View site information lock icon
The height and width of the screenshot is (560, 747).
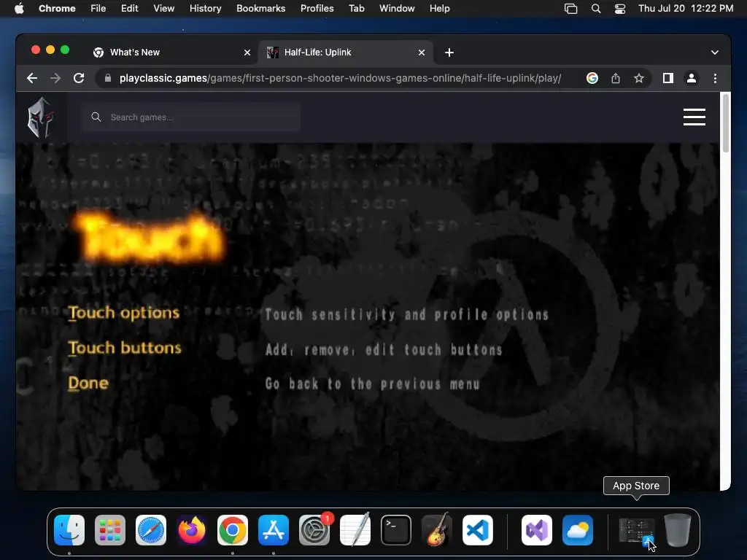coord(108,78)
